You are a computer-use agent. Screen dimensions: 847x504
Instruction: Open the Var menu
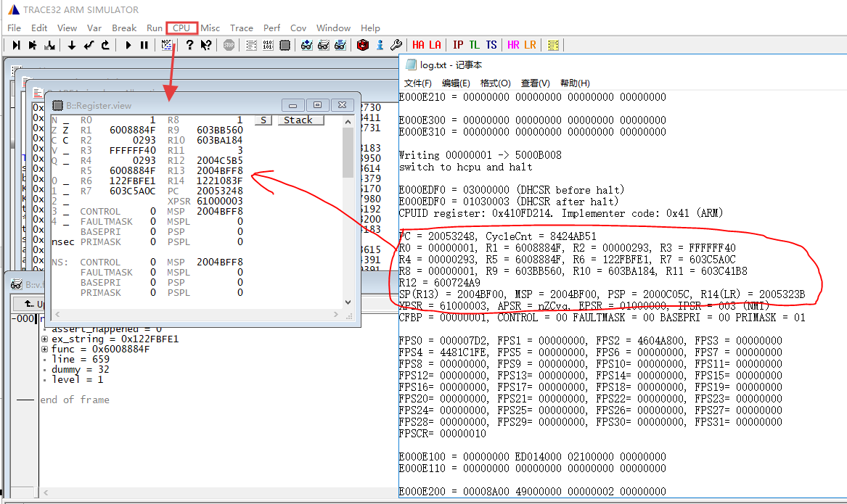(x=94, y=28)
